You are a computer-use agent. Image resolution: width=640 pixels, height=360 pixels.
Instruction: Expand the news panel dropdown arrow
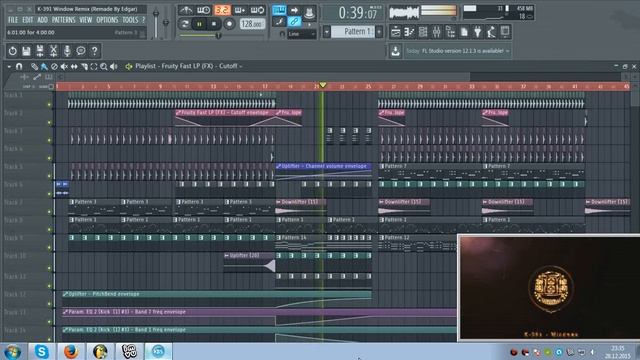(x=507, y=51)
